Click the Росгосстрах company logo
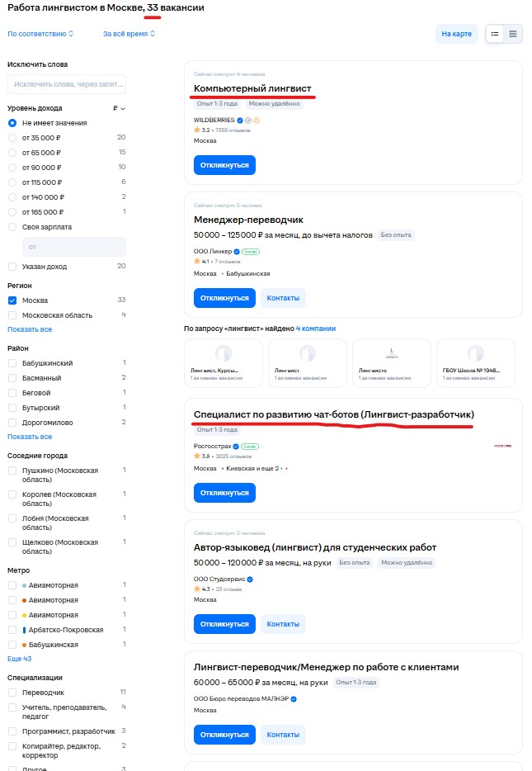Viewport: 532px width, 771px height. click(502, 446)
